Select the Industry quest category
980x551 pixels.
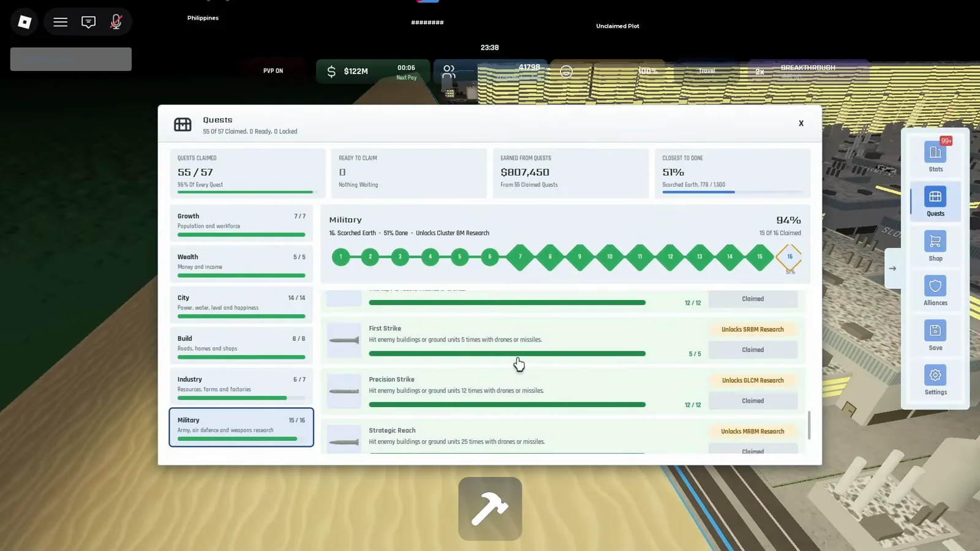pyautogui.click(x=241, y=386)
